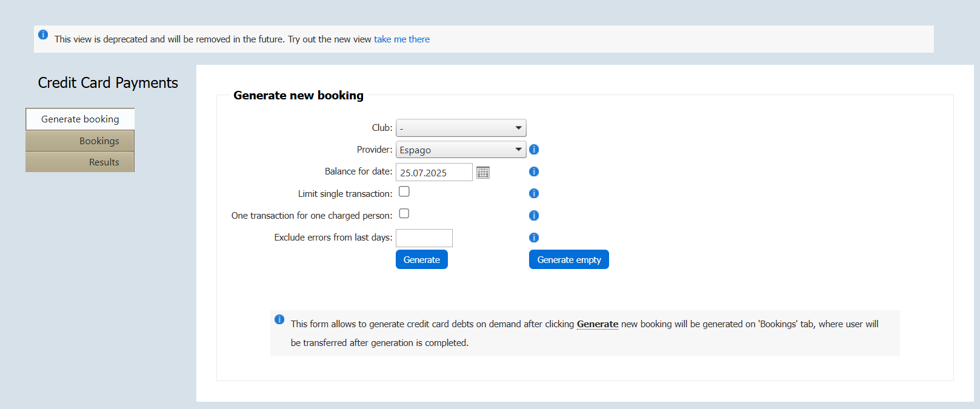Expand the Provider dropdown showing Espago
Screen dimensions: 980x409
point(461,150)
